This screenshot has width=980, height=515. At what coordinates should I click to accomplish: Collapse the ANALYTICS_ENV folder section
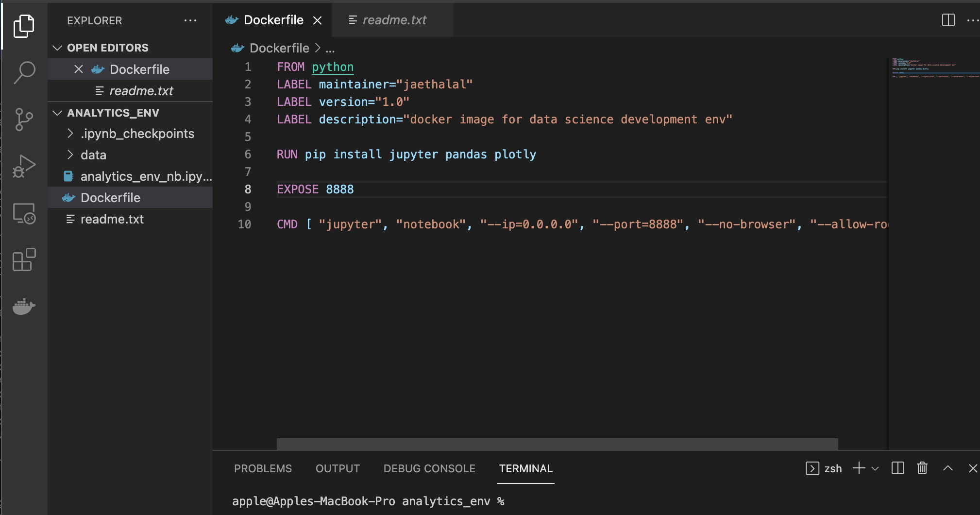point(58,113)
